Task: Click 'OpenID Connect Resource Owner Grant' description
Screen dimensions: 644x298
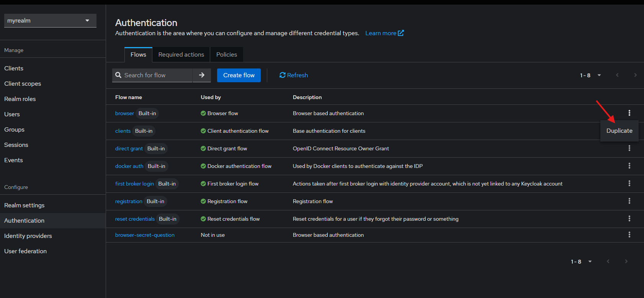Action: (341, 148)
